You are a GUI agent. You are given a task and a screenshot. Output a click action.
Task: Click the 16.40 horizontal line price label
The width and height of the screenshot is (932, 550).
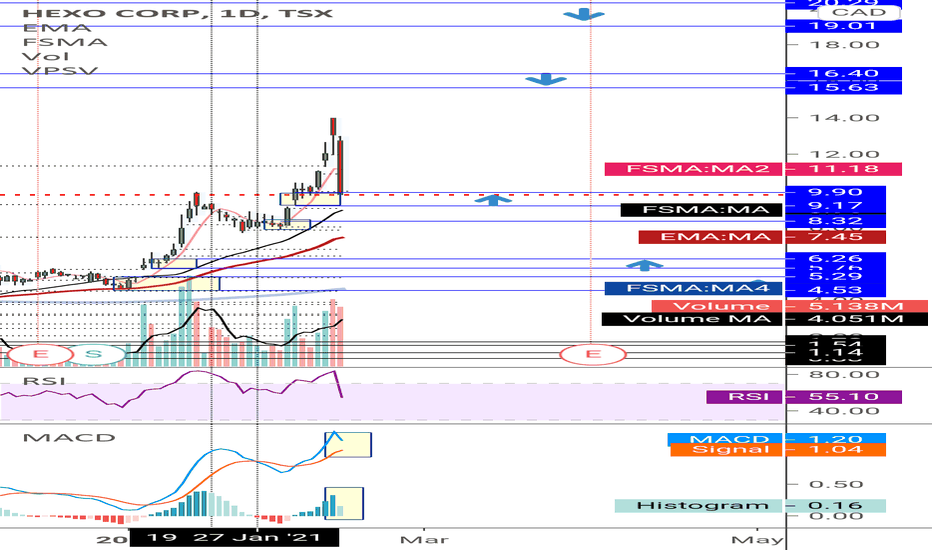tap(843, 74)
